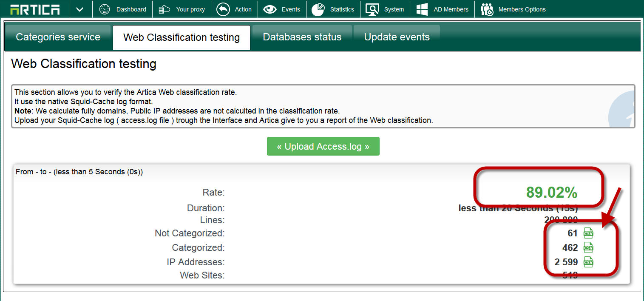The image size is (644, 301).
Task: Click the Your proxy server-cloud icon
Action: (x=165, y=9)
